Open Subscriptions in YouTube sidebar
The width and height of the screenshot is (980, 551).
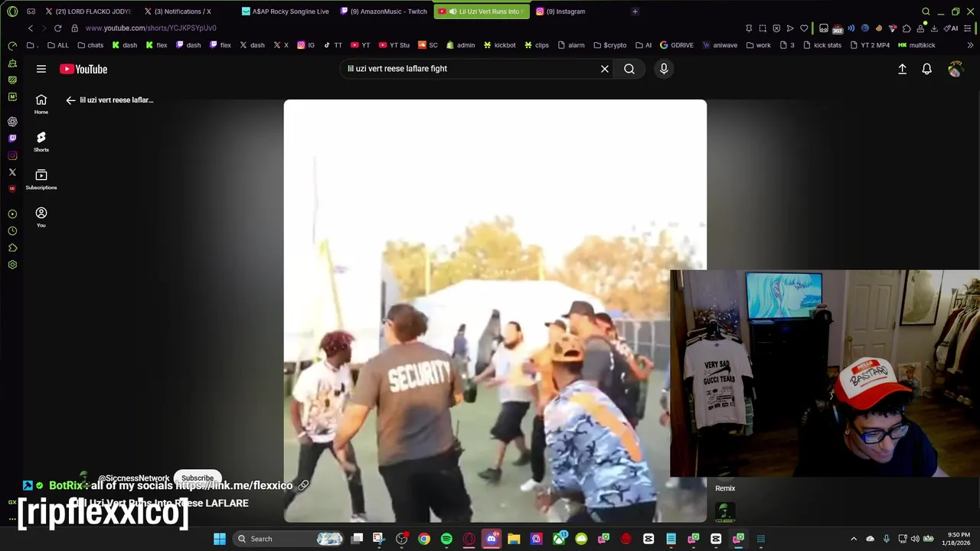(x=41, y=180)
